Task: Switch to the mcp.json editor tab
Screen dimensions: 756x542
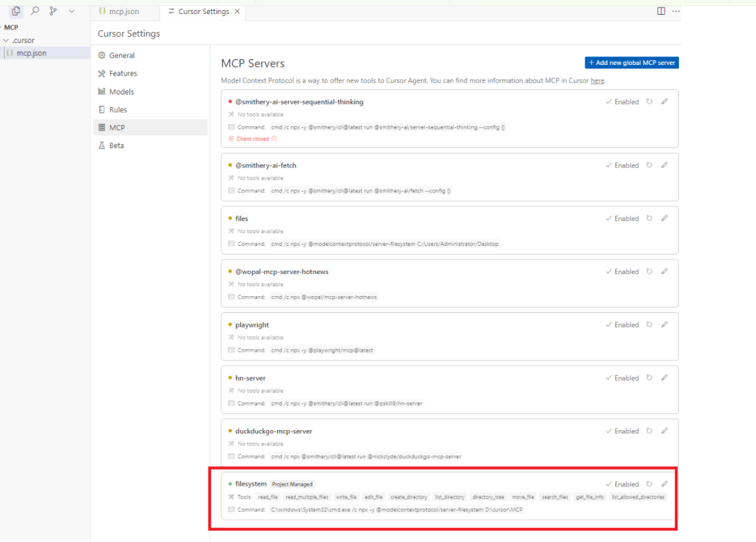Action: (x=119, y=11)
